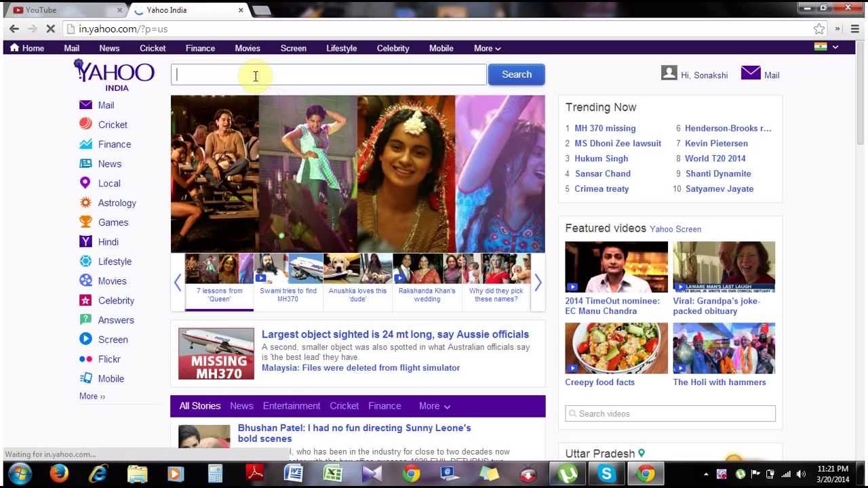The width and height of the screenshot is (868, 488).
Task: Expand More links in left sidebar
Action: coord(92,396)
